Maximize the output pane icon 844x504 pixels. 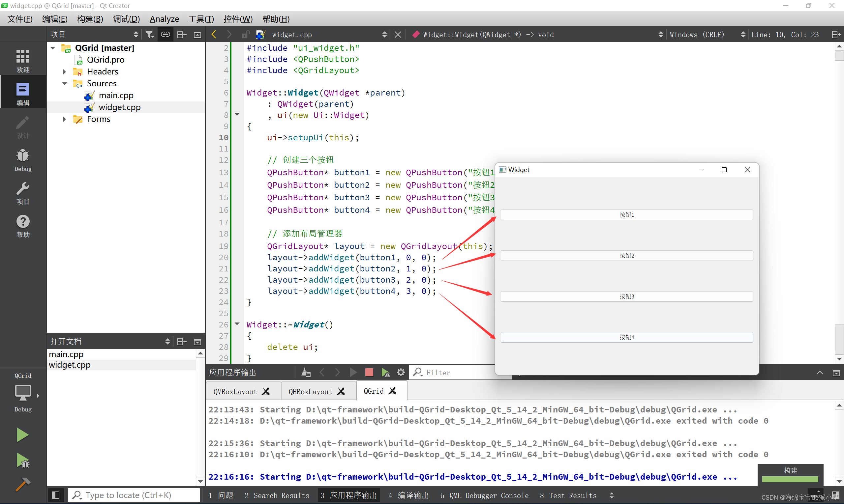coord(836,373)
